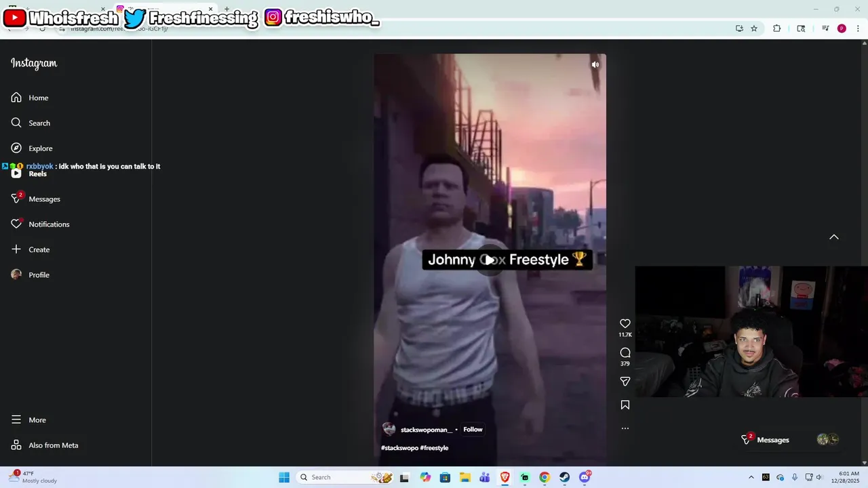Open Microsoft Teams from taskbar
This screenshot has width=868, height=488.
point(485,477)
